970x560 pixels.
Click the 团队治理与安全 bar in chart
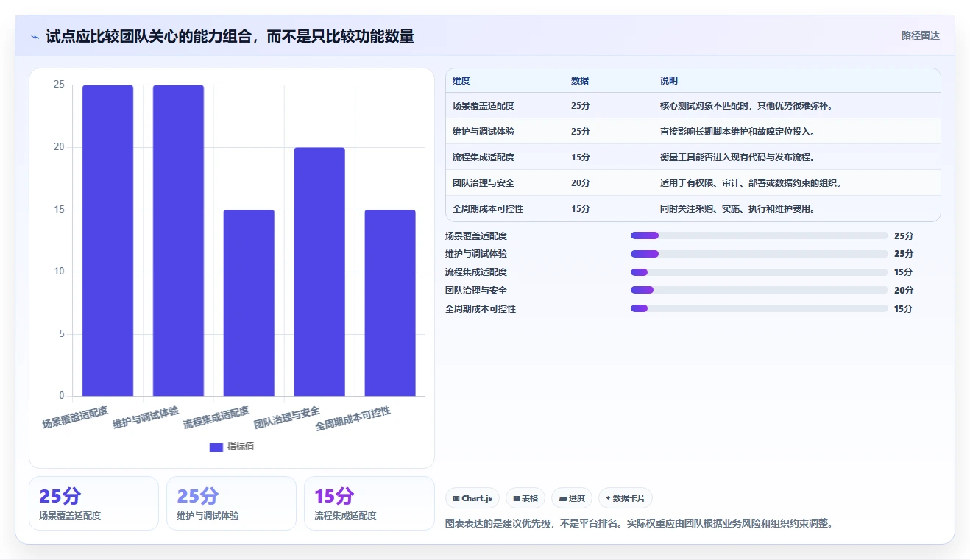[319, 272]
